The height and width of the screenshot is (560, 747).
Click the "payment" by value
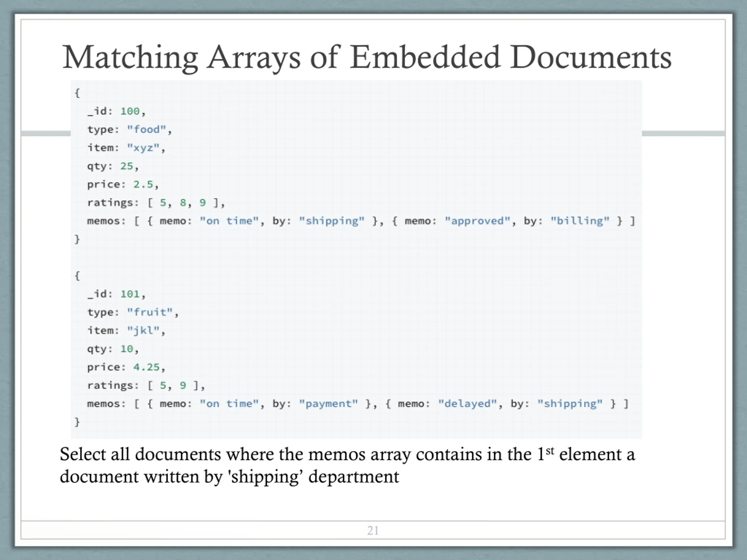click(328, 403)
